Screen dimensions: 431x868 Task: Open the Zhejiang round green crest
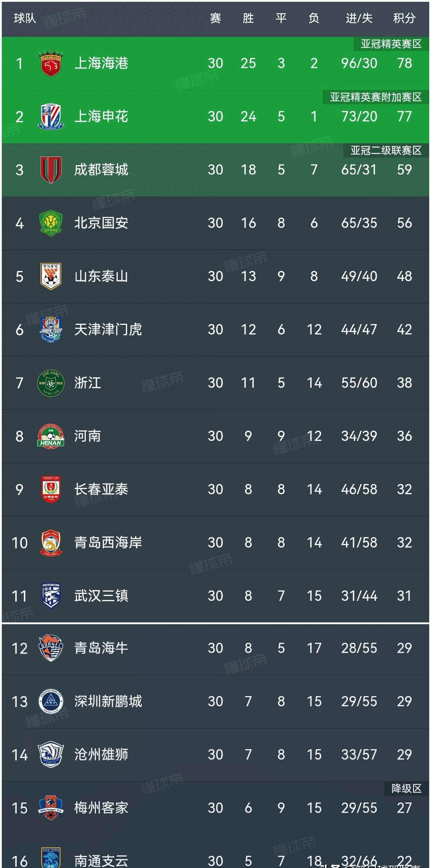(x=50, y=383)
